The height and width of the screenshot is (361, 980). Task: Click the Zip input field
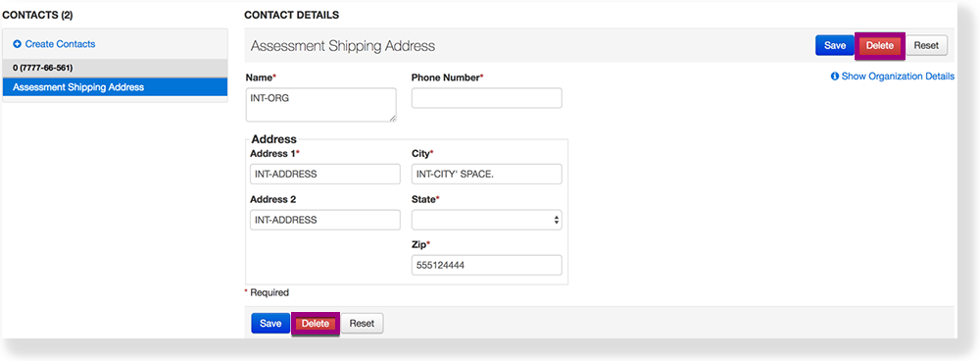[x=487, y=265]
